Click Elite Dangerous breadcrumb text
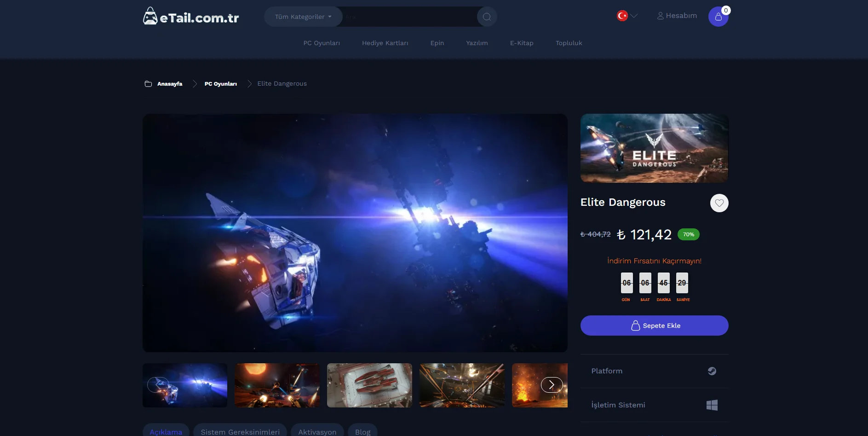Screen dimensions: 868x436 tap(282, 84)
